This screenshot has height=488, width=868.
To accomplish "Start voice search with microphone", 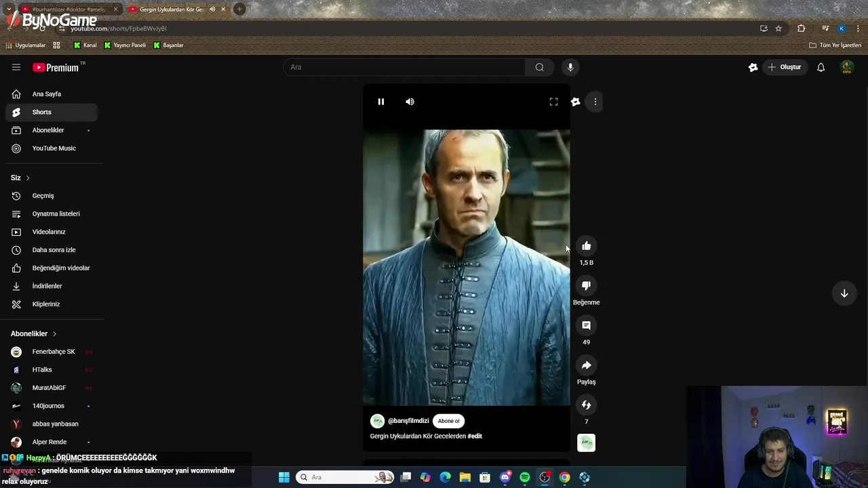I will pyautogui.click(x=570, y=67).
